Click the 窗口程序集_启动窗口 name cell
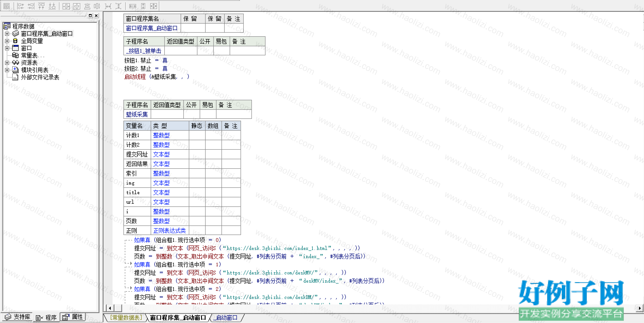This screenshot has height=323, width=644. pyautogui.click(x=152, y=28)
